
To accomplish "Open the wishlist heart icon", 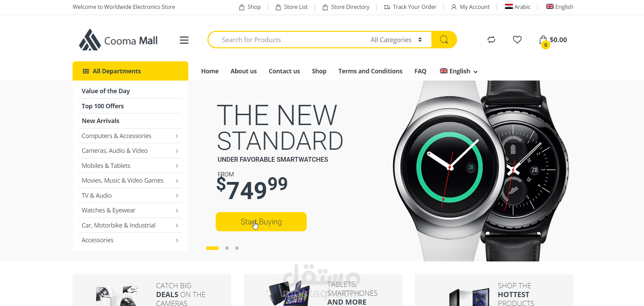I will pos(517,40).
